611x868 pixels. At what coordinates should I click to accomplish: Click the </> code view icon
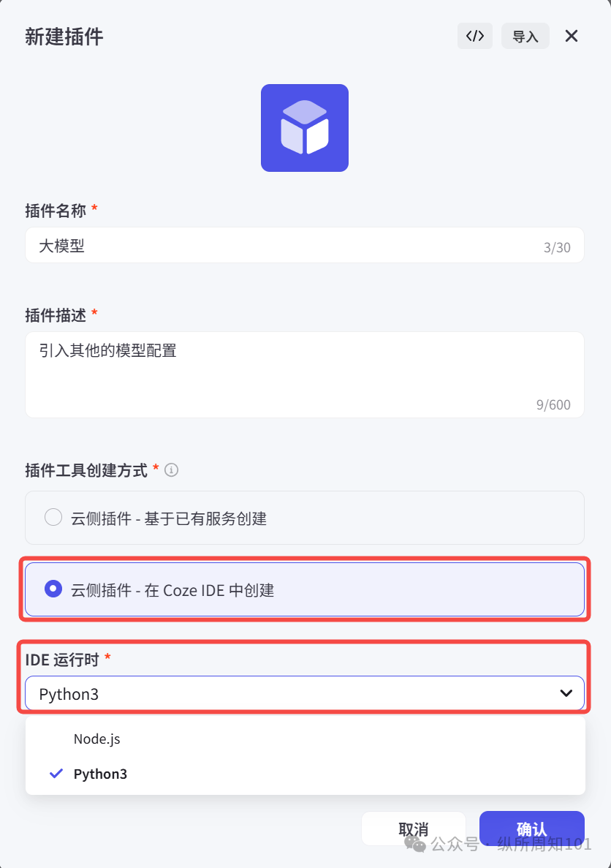point(474,35)
